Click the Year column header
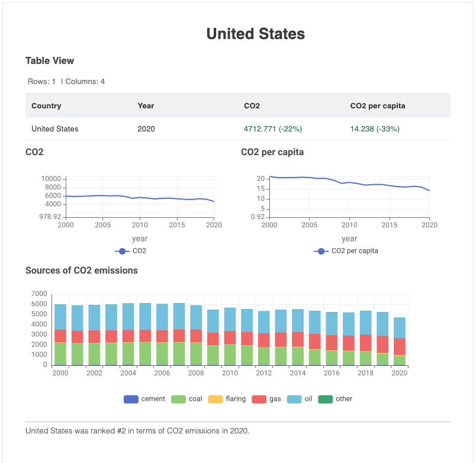476x463 pixels. (x=146, y=105)
